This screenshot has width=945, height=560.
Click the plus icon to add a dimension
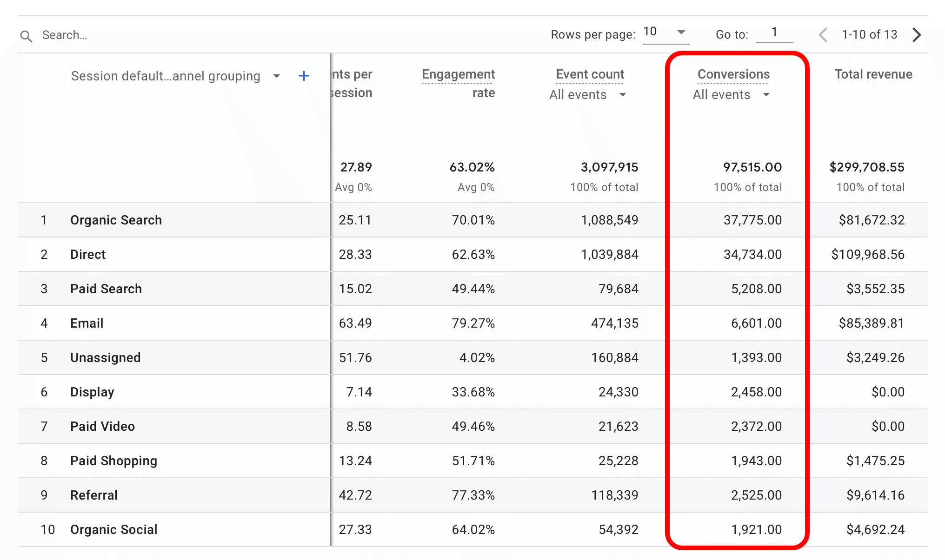[x=303, y=75]
